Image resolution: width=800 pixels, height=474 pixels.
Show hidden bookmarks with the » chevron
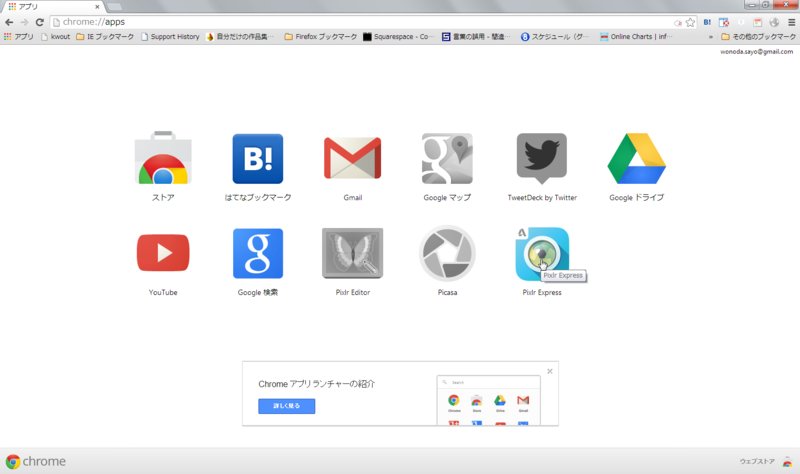pyautogui.click(x=711, y=37)
